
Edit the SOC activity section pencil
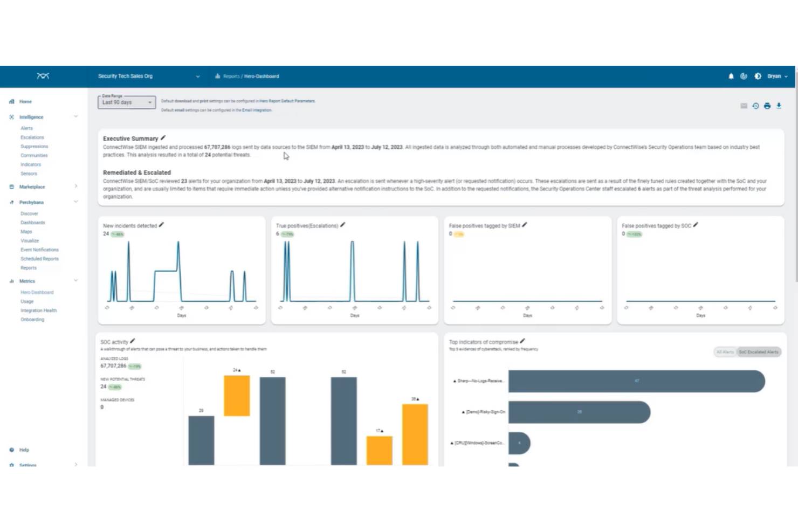point(133,341)
